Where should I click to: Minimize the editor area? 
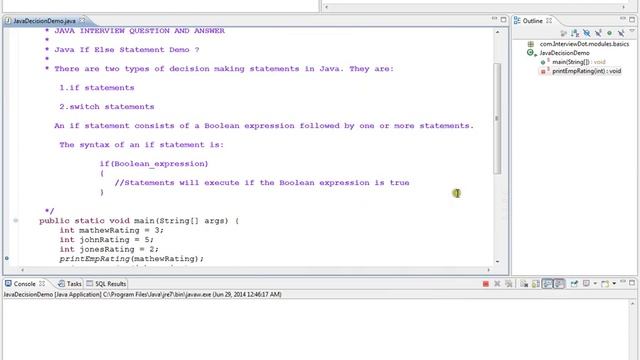[x=494, y=19]
